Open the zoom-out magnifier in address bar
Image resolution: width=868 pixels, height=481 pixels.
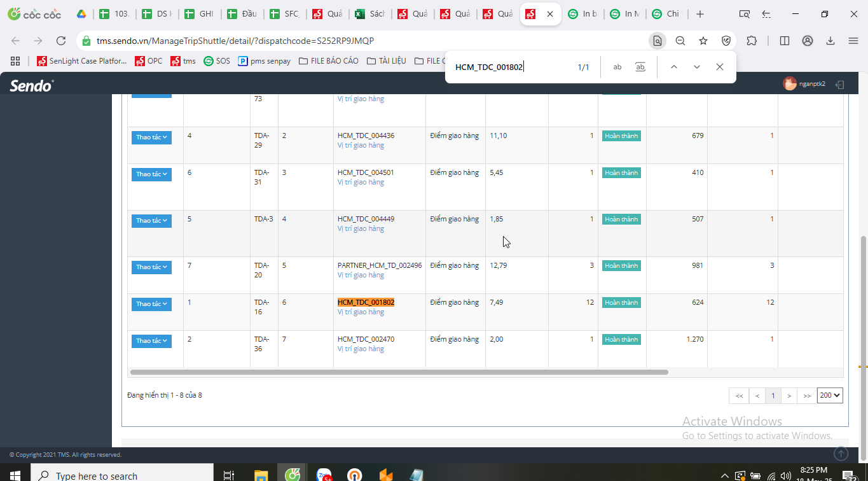(x=680, y=41)
